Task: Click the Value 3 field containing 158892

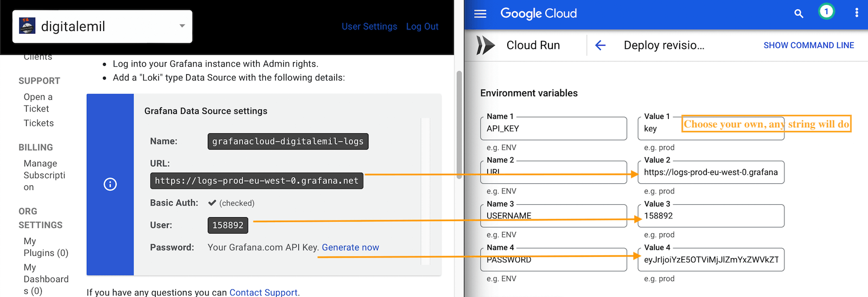Action: click(711, 216)
